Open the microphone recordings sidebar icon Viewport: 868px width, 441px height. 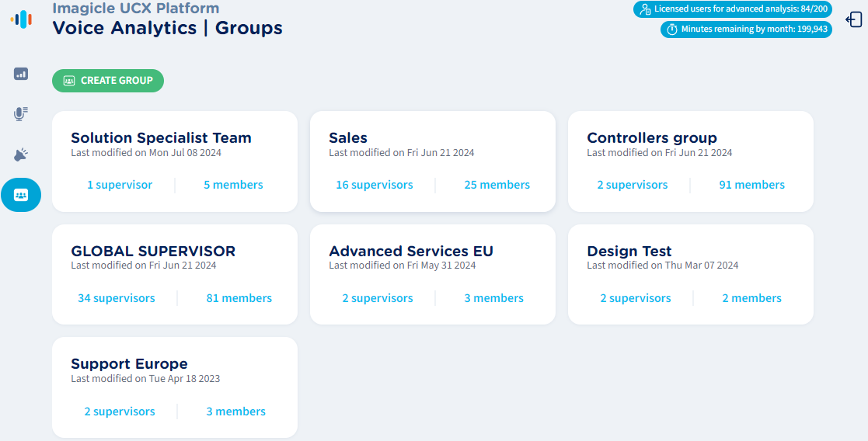tap(21, 114)
